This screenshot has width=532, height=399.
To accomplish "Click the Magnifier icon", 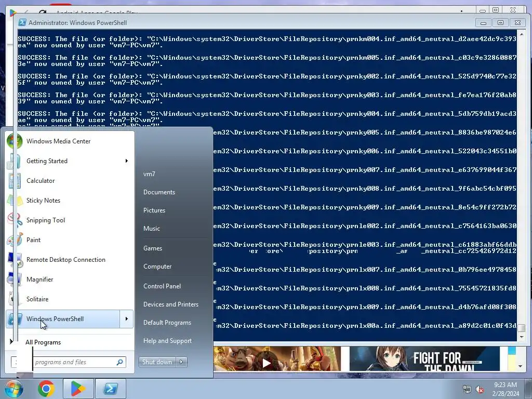I will pos(15,279).
